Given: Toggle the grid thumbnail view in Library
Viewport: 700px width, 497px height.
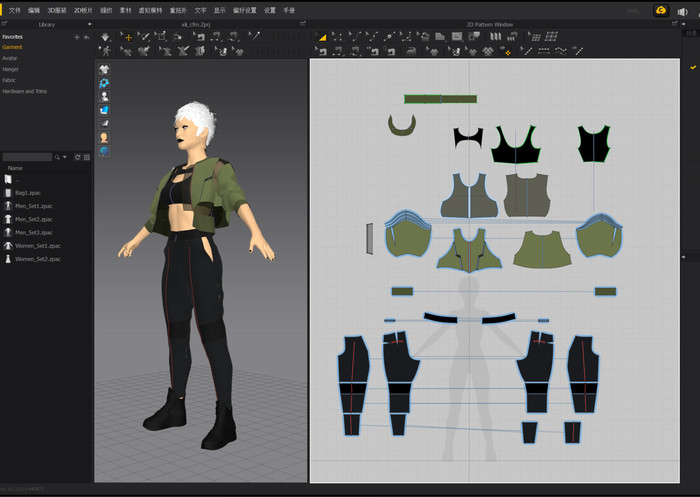Looking at the screenshot, I should click(x=87, y=157).
